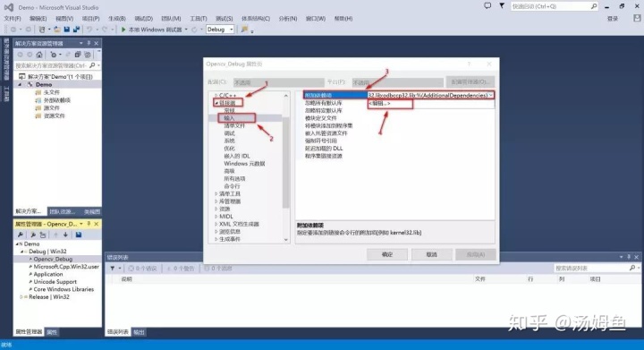Collapse the Demo project in Solution Explorer
Screen dimensions: 644x350
pos(20,84)
